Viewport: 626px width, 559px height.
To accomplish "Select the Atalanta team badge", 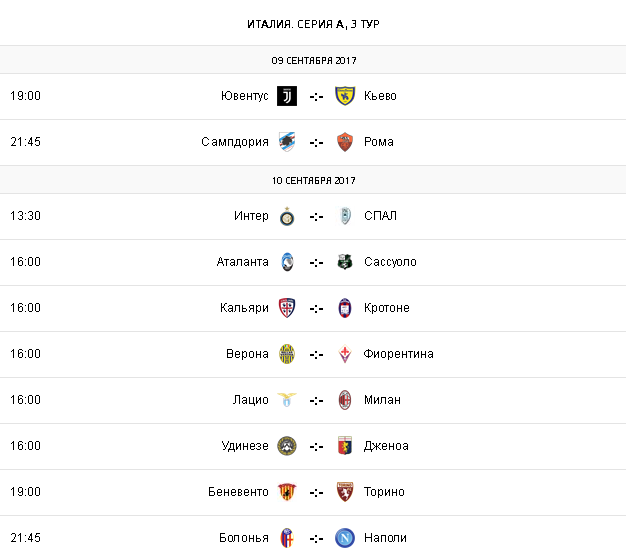I will coord(287,262).
